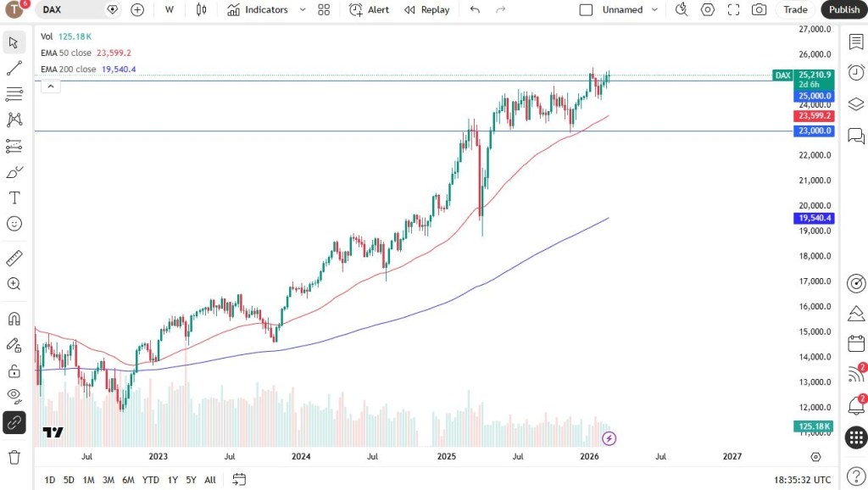Activate the magnet snap mode
The width and height of the screenshot is (868, 490).
click(x=14, y=319)
